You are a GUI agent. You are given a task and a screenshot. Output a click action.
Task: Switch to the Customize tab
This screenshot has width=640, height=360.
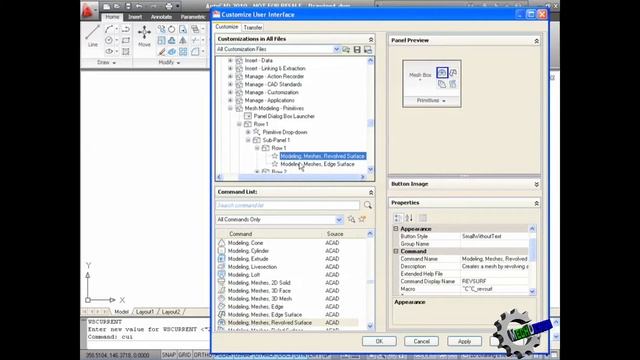click(227, 27)
